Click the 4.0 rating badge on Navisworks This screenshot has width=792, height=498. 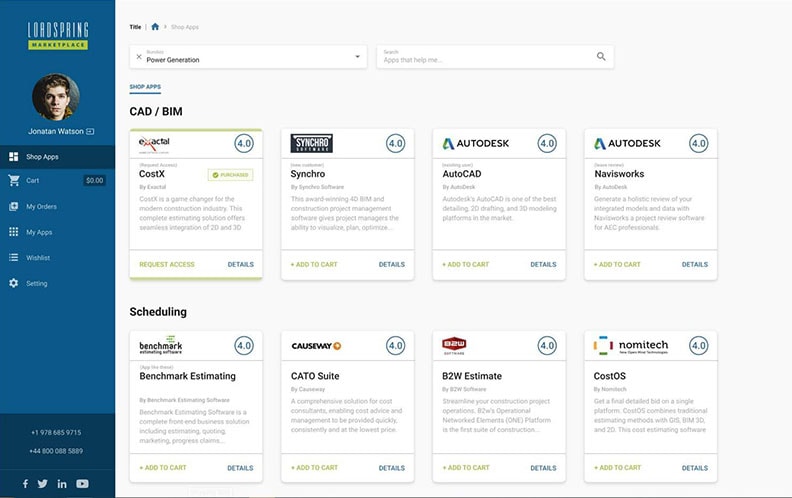tap(699, 143)
